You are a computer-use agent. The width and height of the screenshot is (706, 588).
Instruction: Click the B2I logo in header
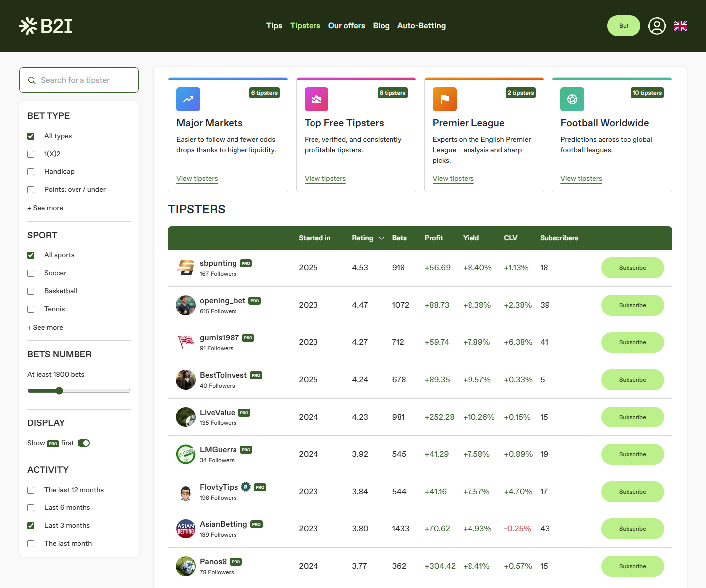(x=46, y=26)
